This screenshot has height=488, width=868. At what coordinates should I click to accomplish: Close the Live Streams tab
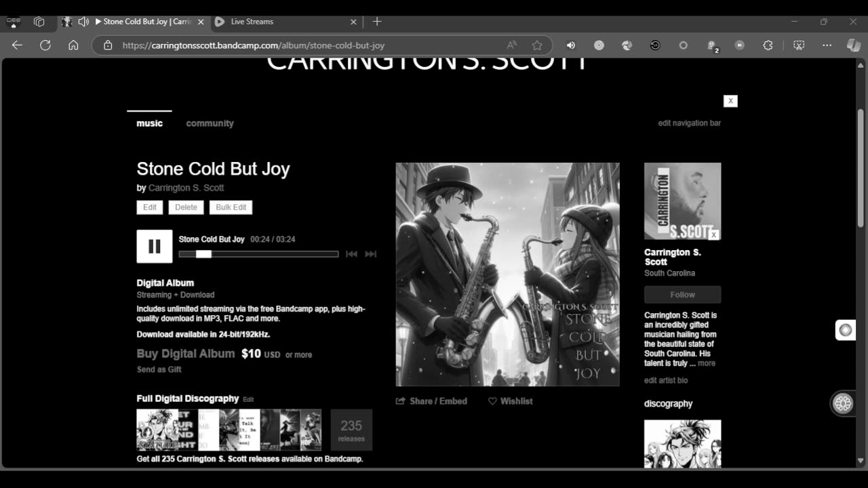tap(353, 22)
